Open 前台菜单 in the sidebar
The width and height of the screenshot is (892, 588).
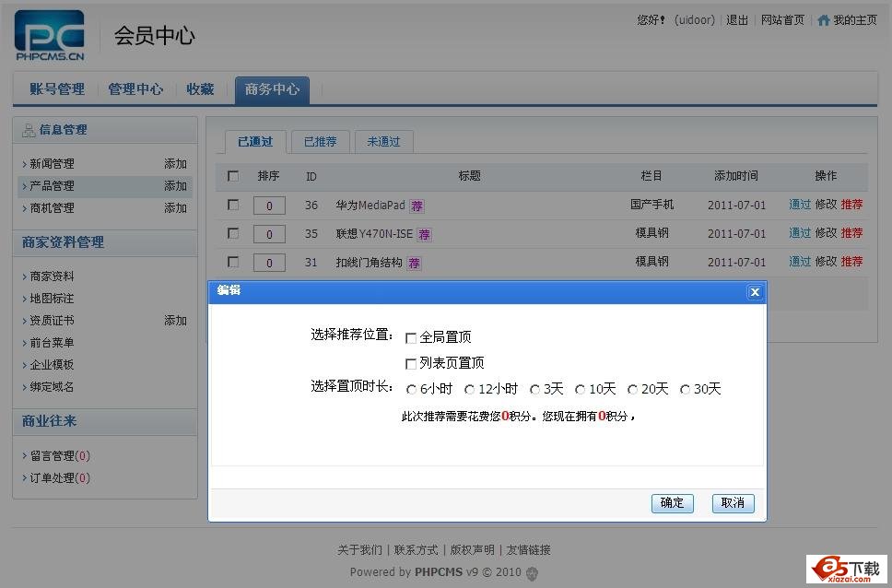coord(52,343)
